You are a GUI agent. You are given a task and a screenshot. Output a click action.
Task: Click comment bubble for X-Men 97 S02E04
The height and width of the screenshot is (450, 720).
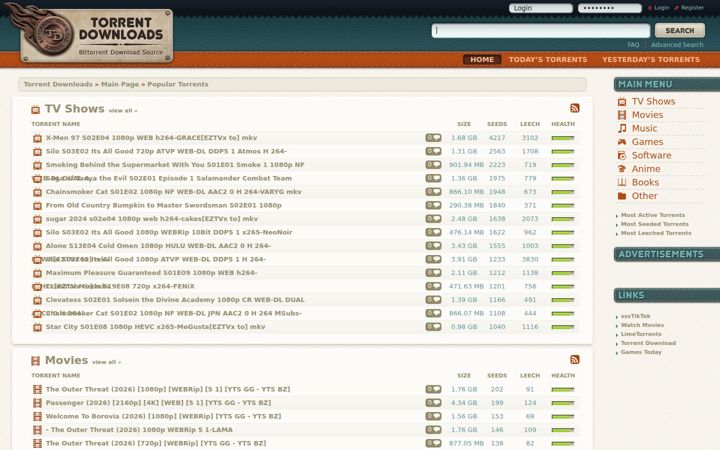(x=433, y=138)
